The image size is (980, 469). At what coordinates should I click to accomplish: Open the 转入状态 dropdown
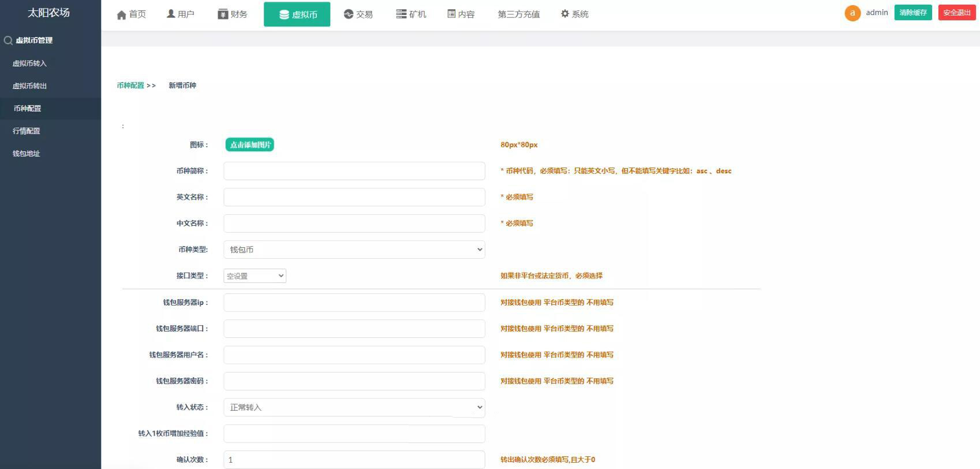point(354,407)
